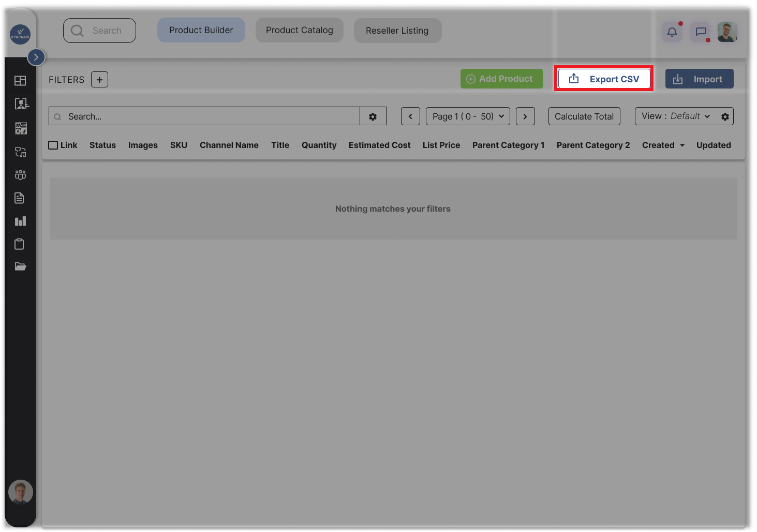Click the Add Product button
Screen dimensions: 757x532
pos(501,79)
